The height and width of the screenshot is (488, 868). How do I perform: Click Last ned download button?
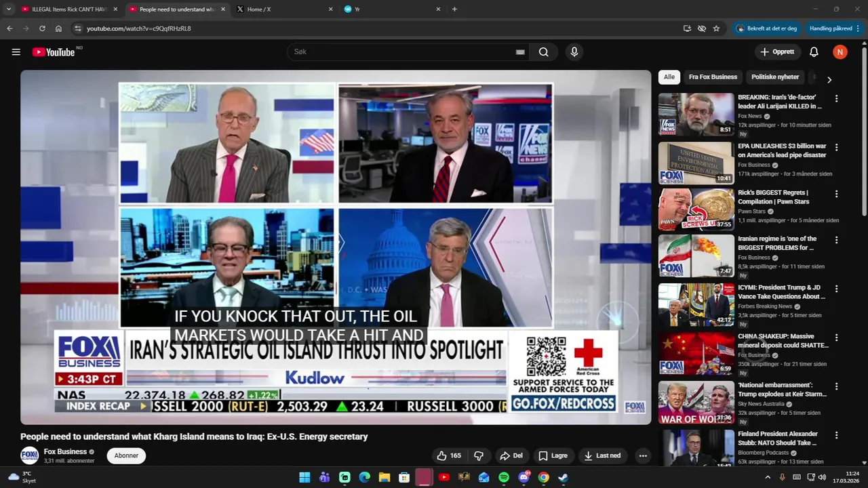click(x=603, y=455)
